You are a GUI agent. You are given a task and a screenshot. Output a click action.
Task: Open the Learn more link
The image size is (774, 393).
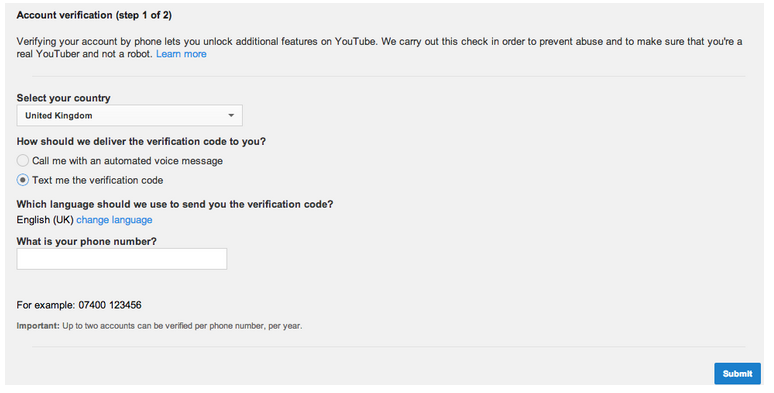181,54
